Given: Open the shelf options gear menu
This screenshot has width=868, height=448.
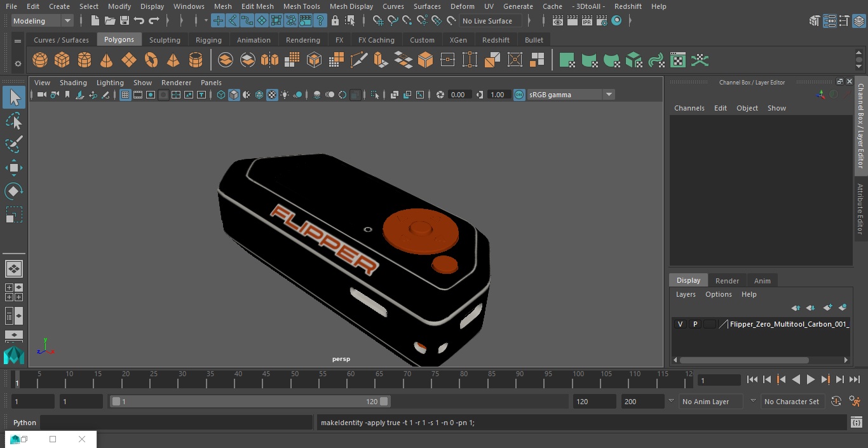Looking at the screenshot, I should (x=18, y=63).
